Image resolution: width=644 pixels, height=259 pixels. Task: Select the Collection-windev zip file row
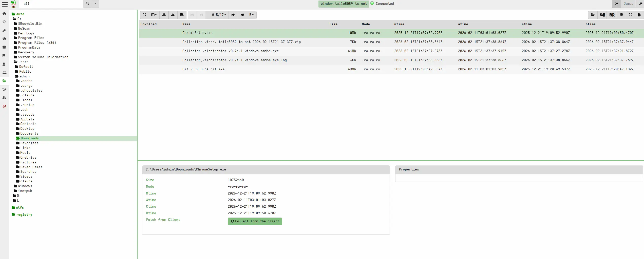391,42
